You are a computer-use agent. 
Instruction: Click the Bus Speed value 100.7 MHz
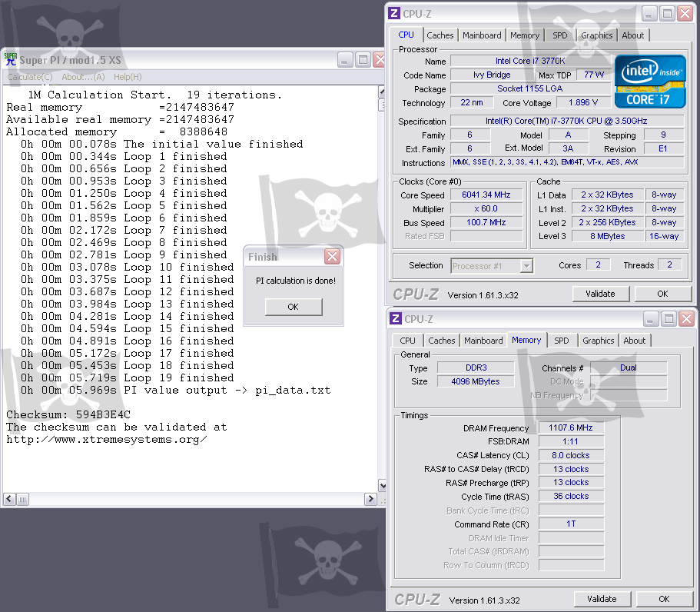[486, 222]
